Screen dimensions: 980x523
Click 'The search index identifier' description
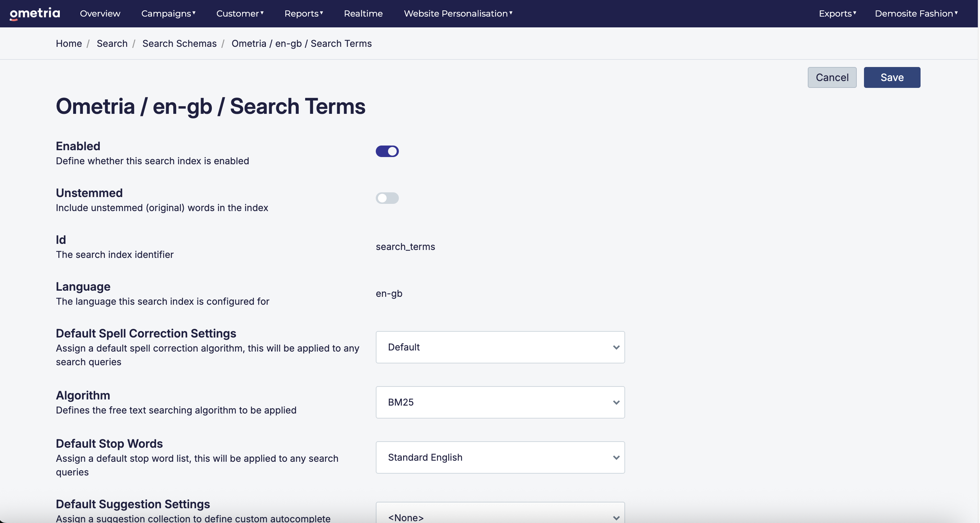pyautogui.click(x=115, y=254)
